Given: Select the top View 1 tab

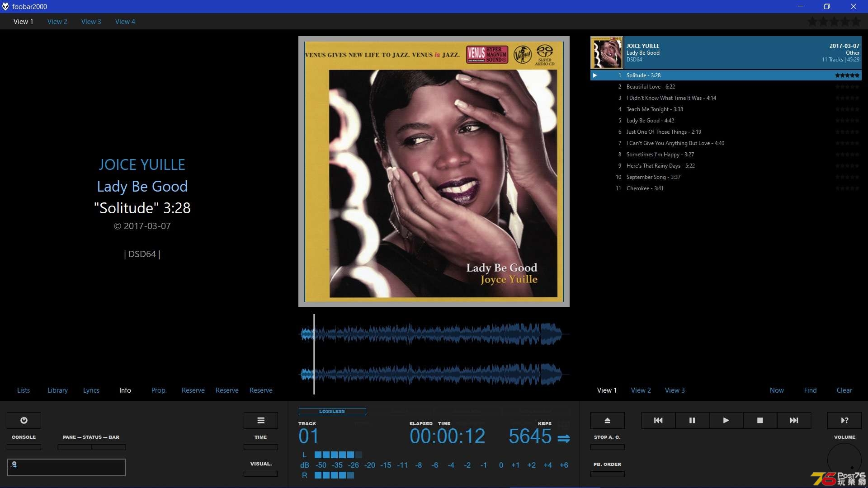Looking at the screenshot, I should coord(24,21).
